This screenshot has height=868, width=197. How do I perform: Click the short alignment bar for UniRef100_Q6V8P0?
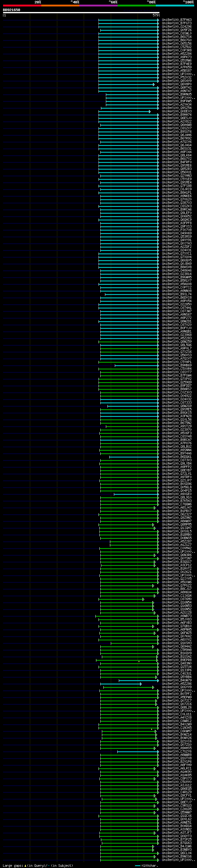(x=126, y=85)
